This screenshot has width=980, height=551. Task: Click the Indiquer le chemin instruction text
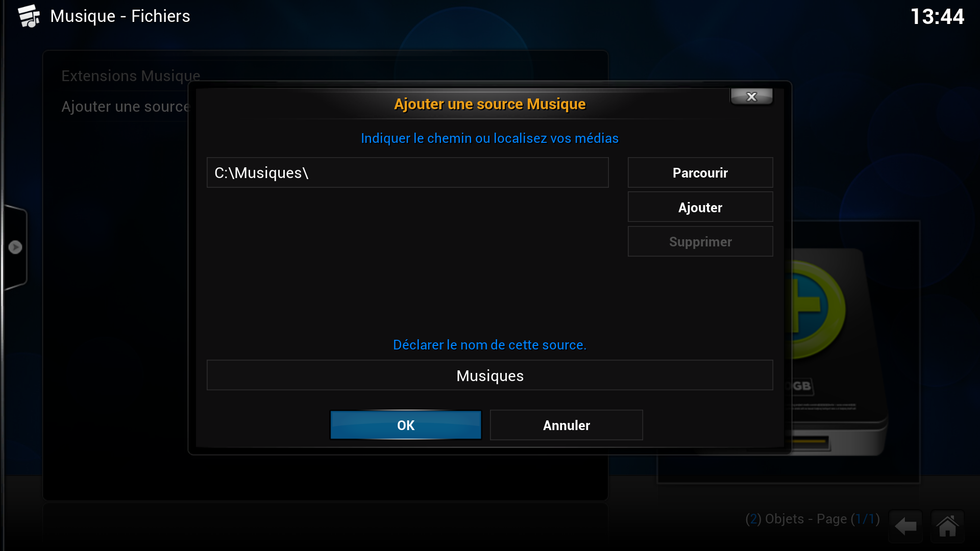coord(489,138)
